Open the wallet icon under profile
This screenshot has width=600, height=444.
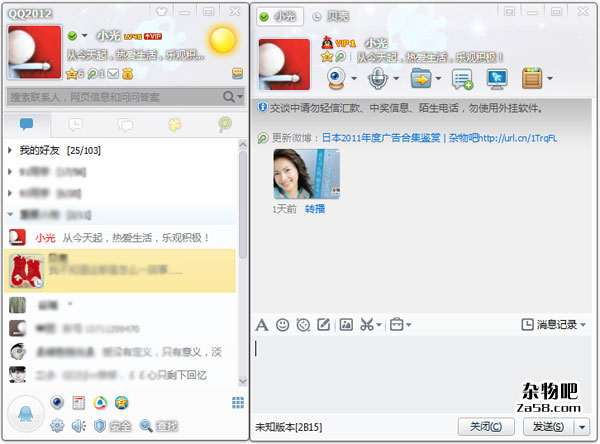tap(127, 74)
